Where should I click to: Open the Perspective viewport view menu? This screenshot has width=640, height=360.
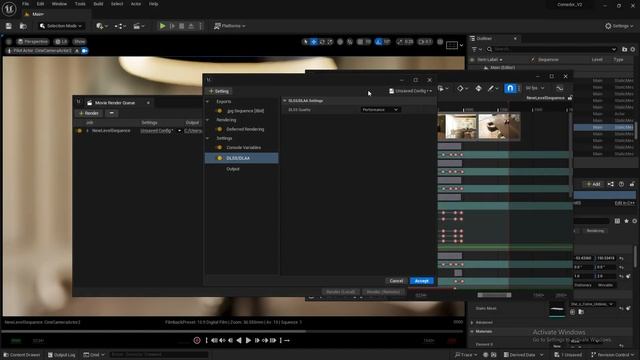tap(33, 42)
